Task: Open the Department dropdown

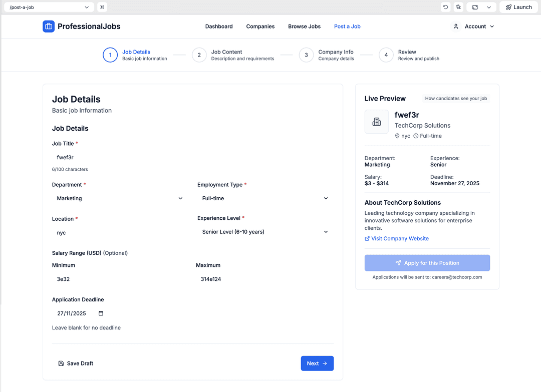Action: 120,199
